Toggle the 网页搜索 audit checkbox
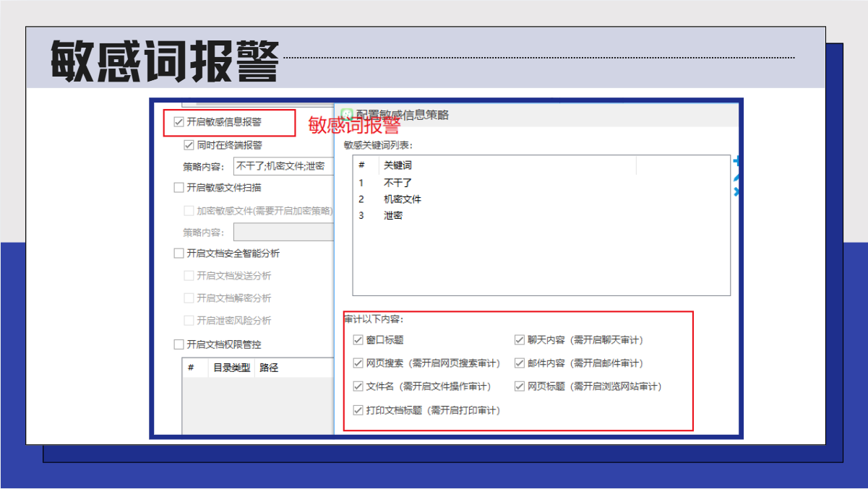The width and height of the screenshot is (868, 489). (358, 363)
